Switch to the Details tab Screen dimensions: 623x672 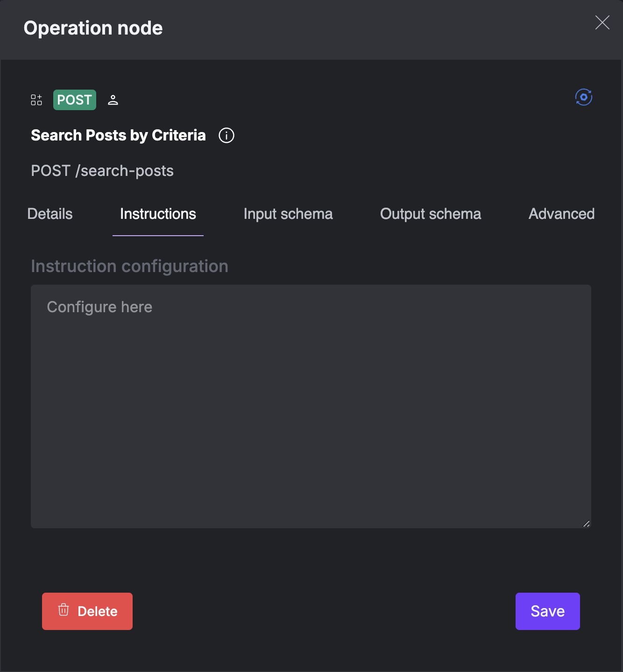coord(50,214)
